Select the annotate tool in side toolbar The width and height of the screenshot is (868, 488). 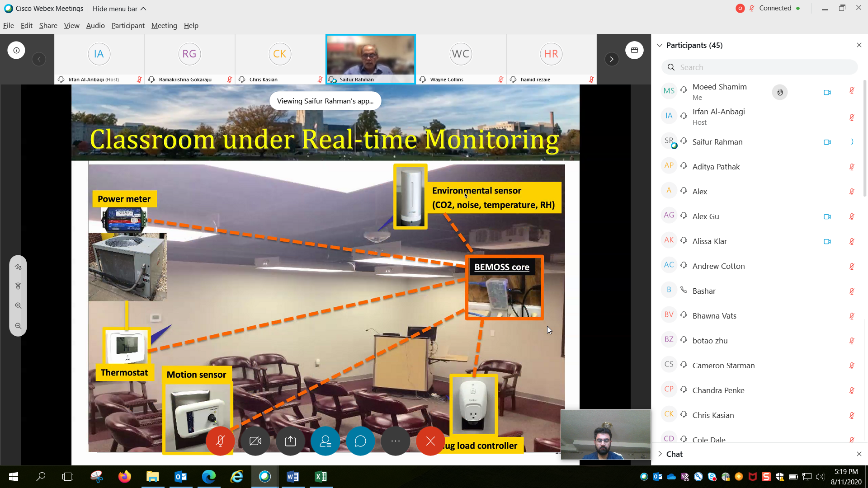click(18, 267)
